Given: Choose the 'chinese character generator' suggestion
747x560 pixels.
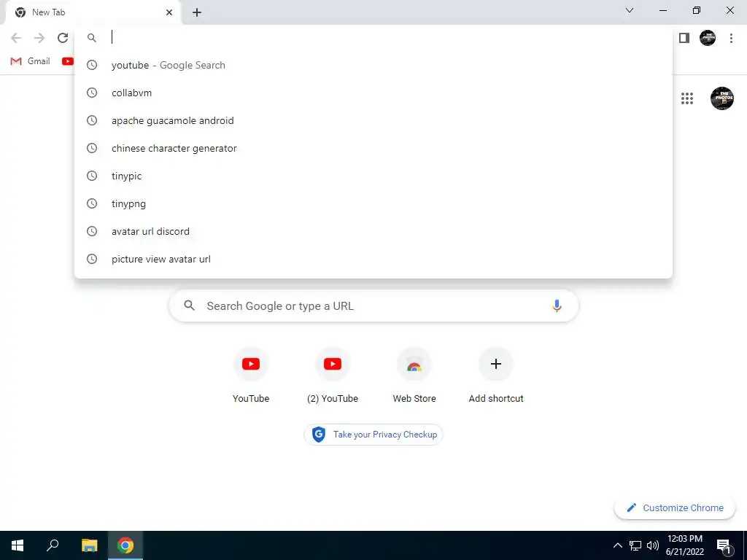Looking at the screenshot, I should [x=373, y=148].
